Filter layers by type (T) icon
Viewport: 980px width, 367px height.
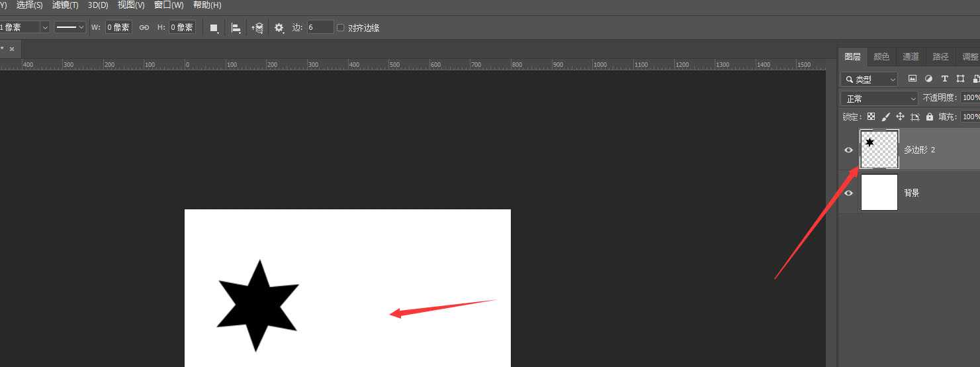944,79
